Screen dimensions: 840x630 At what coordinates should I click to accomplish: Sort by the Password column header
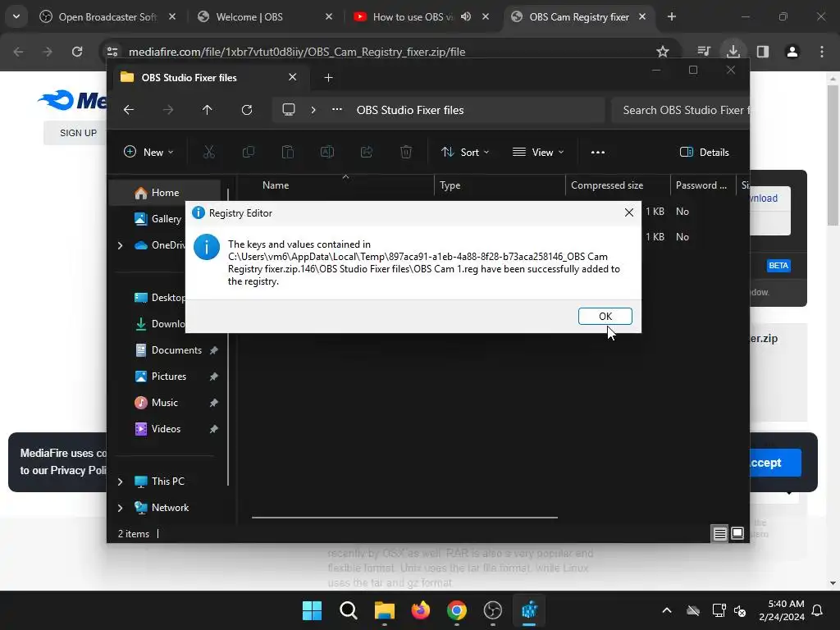[x=703, y=185]
